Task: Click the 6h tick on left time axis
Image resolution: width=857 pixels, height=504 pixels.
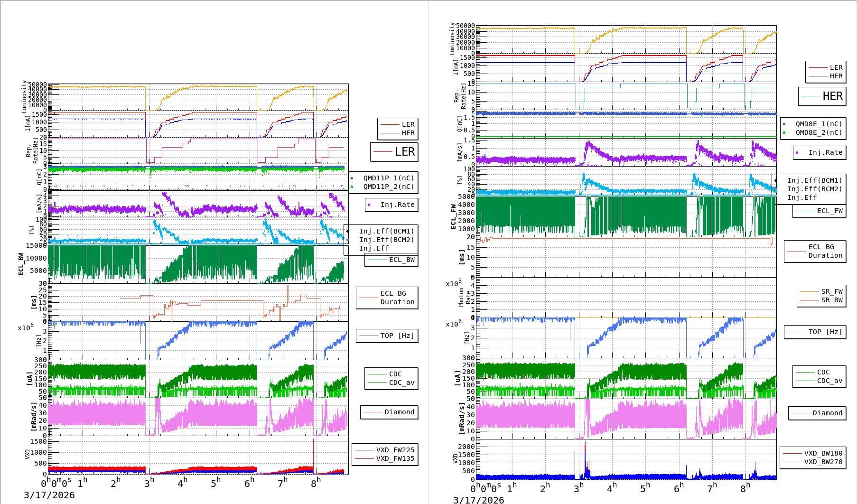Action: (249, 483)
